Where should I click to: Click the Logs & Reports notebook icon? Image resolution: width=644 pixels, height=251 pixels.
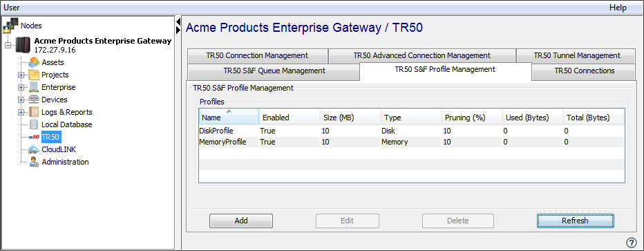(34, 112)
